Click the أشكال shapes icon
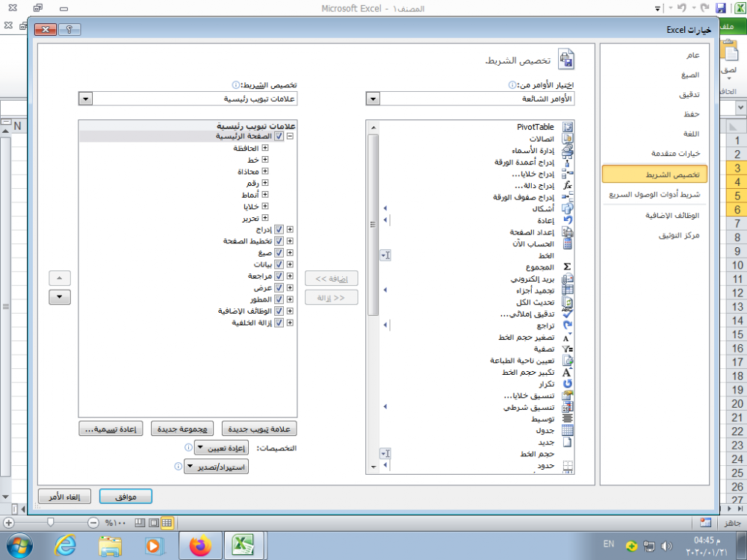 567,209
